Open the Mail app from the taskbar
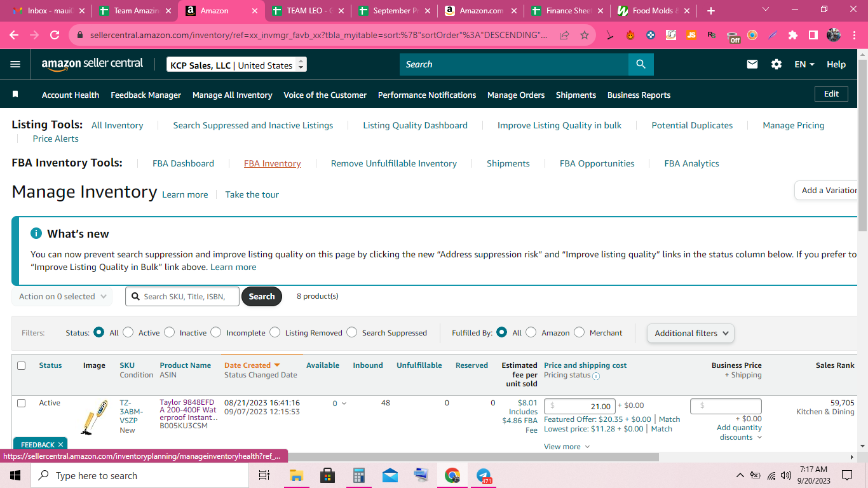 (x=390, y=475)
